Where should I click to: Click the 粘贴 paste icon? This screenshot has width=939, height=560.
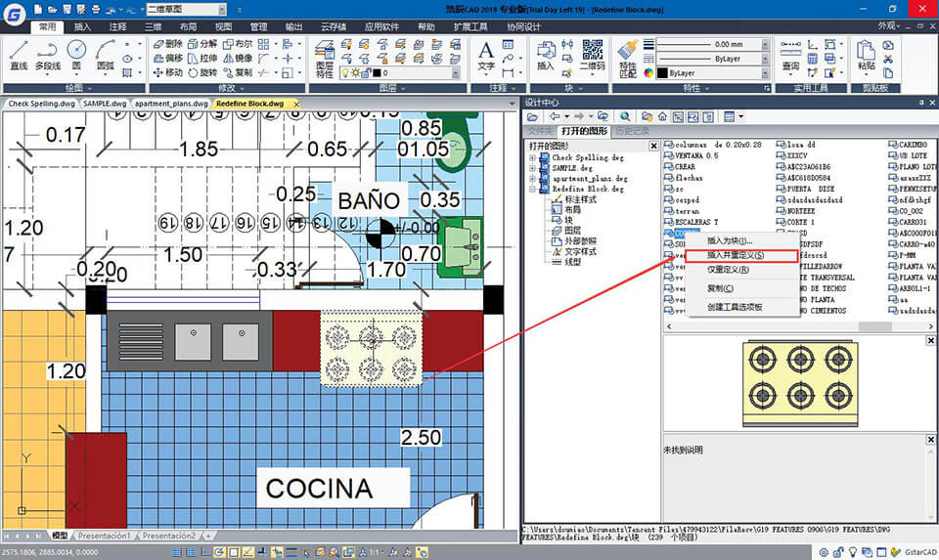click(x=866, y=56)
